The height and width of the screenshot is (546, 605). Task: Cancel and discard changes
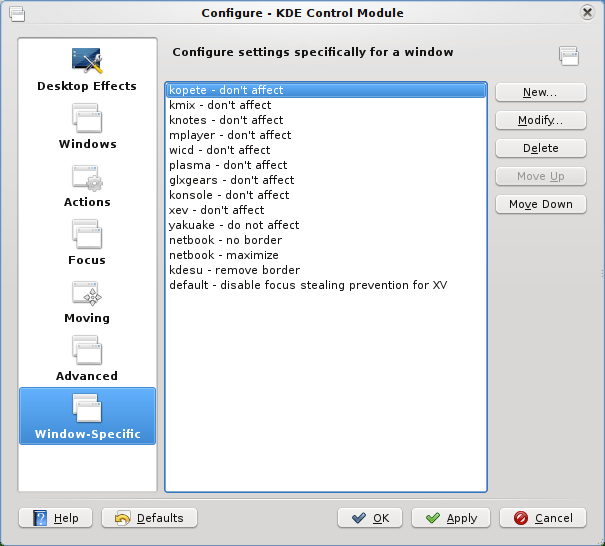tap(543, 518)
